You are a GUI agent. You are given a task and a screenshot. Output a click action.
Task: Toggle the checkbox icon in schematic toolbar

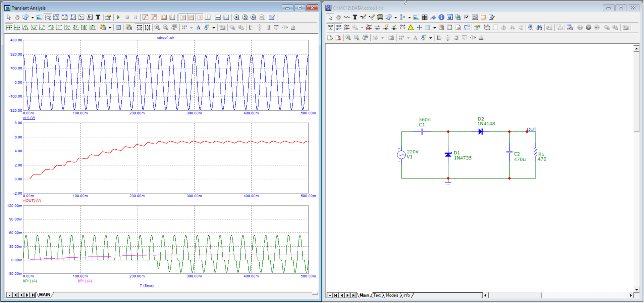(x=467, y=17)
